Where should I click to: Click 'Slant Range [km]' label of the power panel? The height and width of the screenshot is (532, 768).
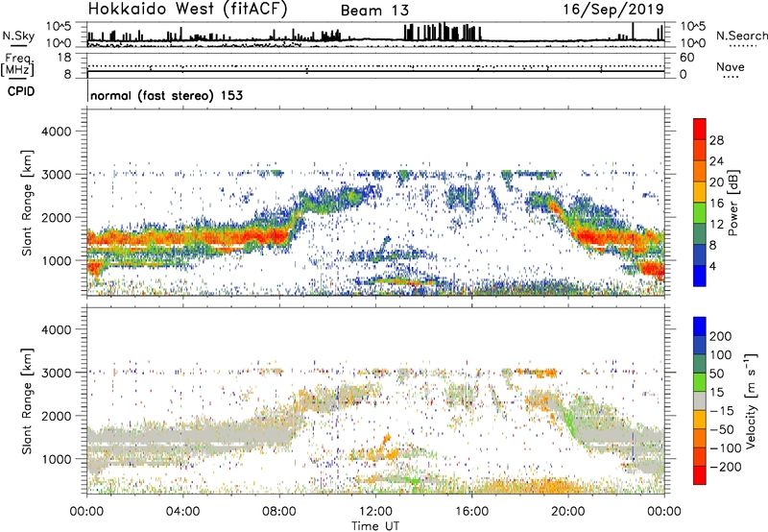coord(27,203)
